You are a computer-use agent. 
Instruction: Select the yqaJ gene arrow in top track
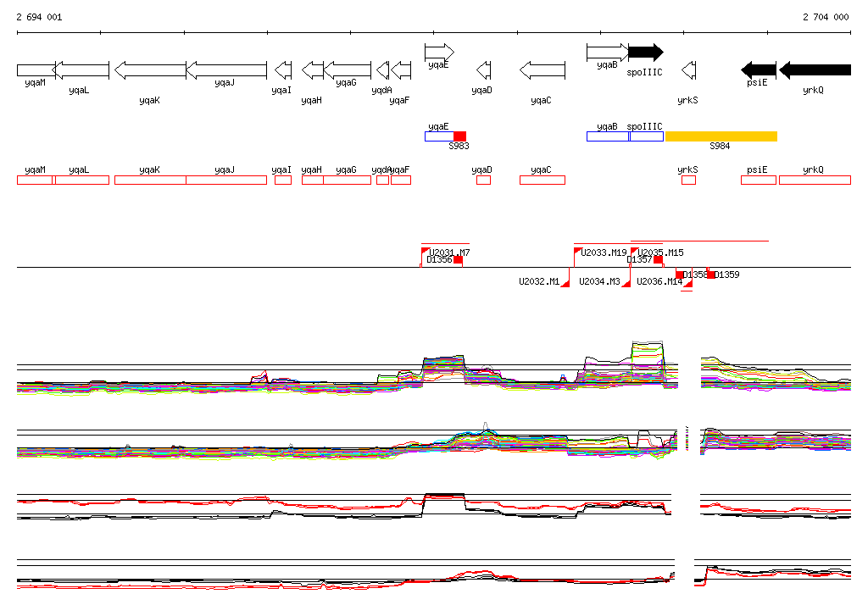pyautogui.click(x=226, y=70)
